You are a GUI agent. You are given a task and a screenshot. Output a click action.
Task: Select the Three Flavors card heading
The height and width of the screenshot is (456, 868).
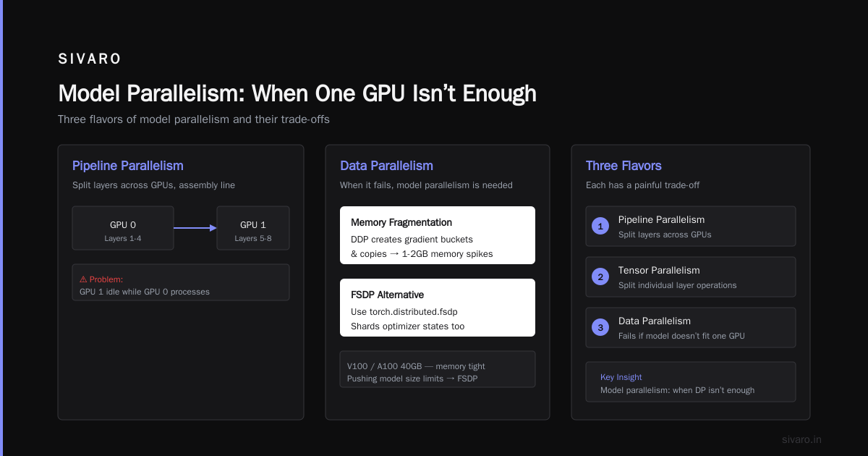(624, 166)
